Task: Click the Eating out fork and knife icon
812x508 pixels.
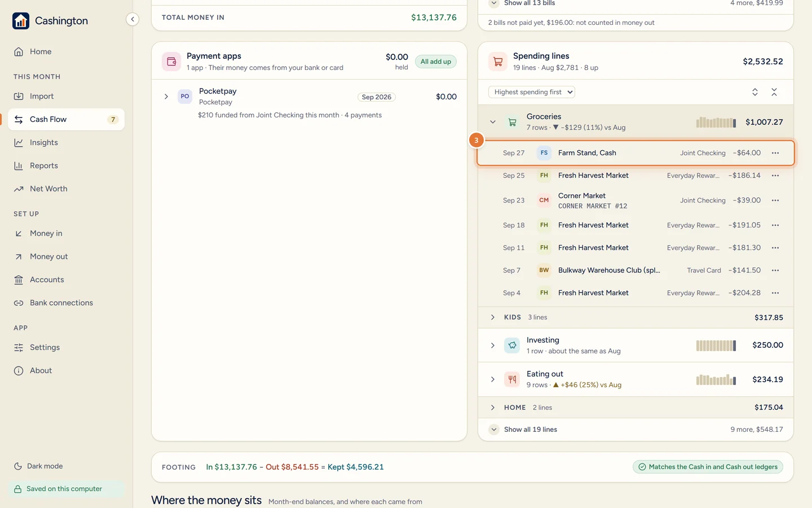Action: pyautogui.click(x=512, y=379)
